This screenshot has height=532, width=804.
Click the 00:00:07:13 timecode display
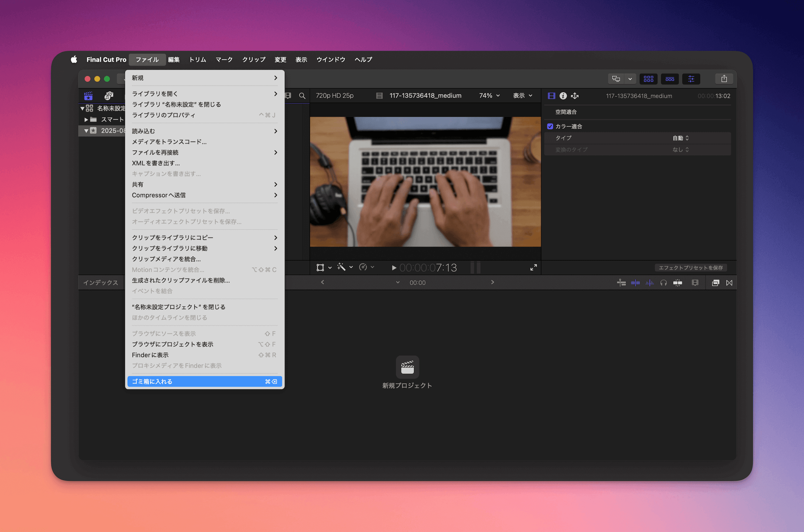coord(428,268)
